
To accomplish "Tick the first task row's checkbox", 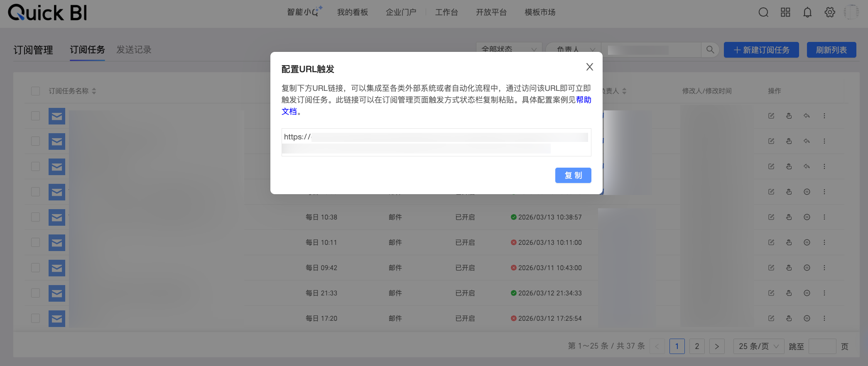I will coord(36,116).
